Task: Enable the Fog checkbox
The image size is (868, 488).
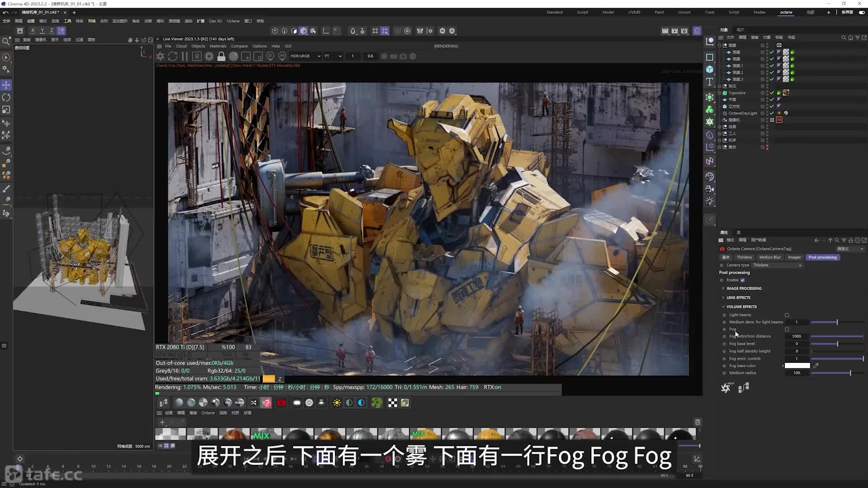Action: point(787,329)
